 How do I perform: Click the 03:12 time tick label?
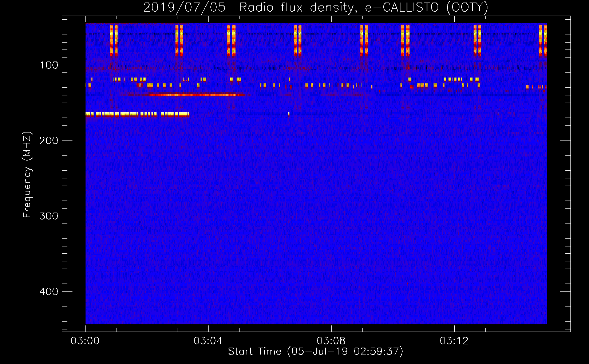tap(454, 341)
